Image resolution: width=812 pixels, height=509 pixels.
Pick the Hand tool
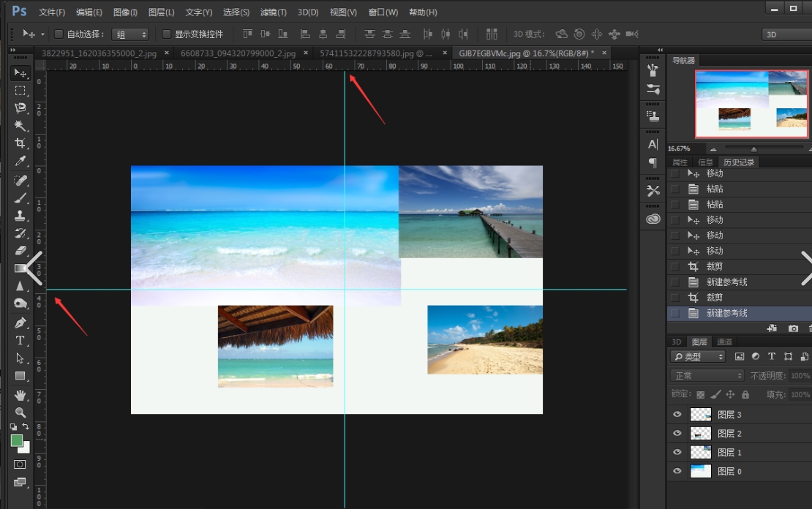(20, 395)
